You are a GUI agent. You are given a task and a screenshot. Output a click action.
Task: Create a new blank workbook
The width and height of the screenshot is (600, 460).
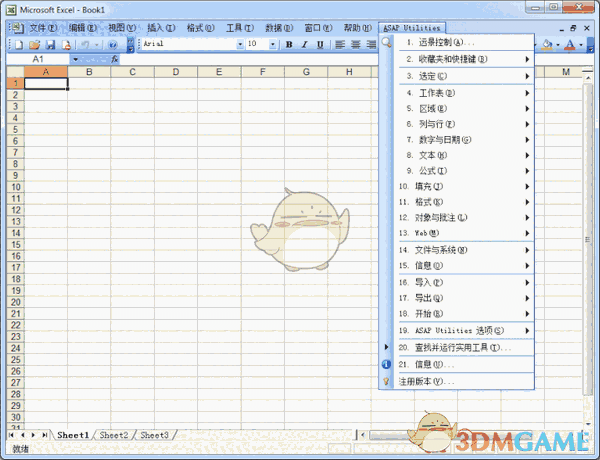[x=18, y=45]
